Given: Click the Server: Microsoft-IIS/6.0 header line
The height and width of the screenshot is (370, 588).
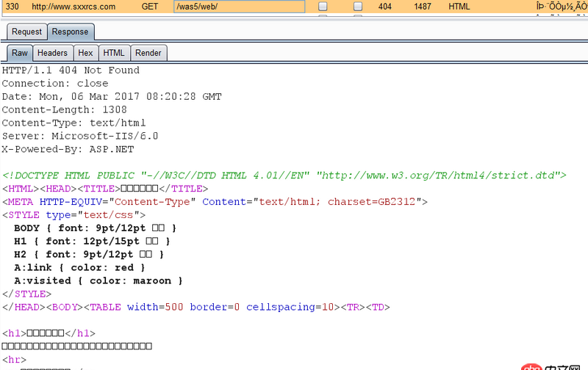Looking at the screenshot, I should point(80,136).
